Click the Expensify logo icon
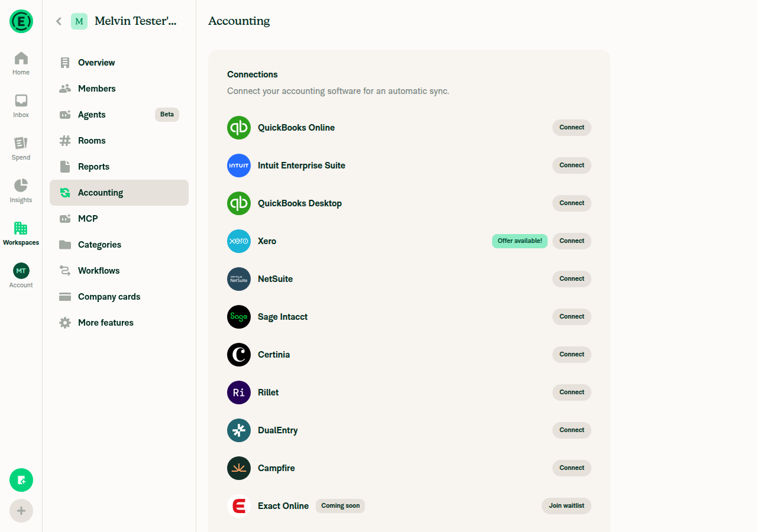The height and width of the screenshot is (532, 757). coord(21,21)
